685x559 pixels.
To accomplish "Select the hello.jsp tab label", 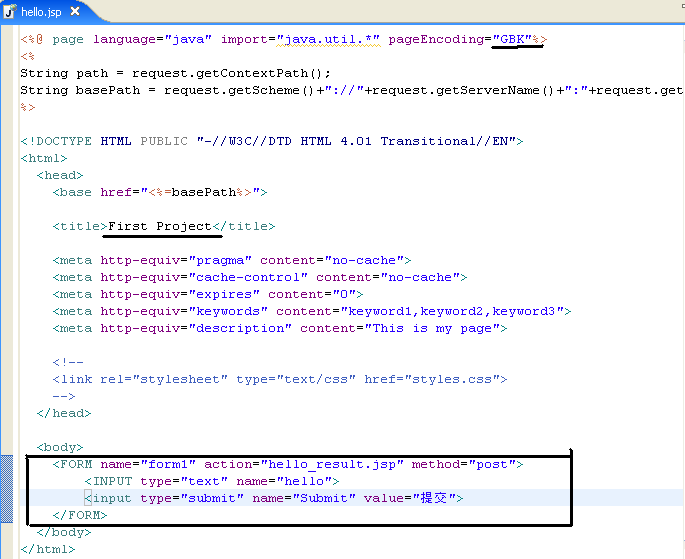I will tap(41, 12).
